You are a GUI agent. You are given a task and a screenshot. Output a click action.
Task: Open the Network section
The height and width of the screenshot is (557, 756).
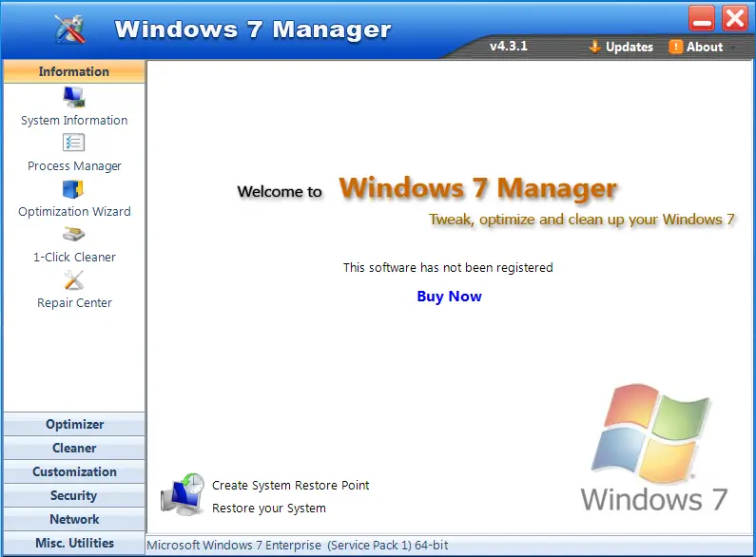point(74,519)
